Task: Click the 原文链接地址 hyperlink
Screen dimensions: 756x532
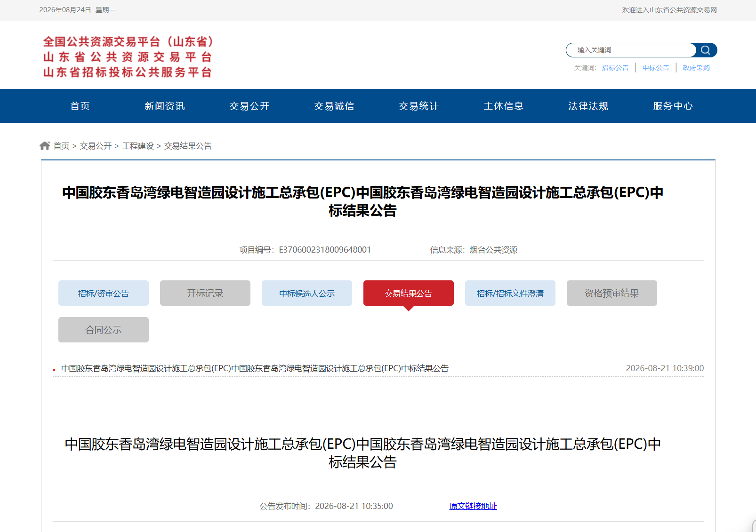Action: (473, 506)
